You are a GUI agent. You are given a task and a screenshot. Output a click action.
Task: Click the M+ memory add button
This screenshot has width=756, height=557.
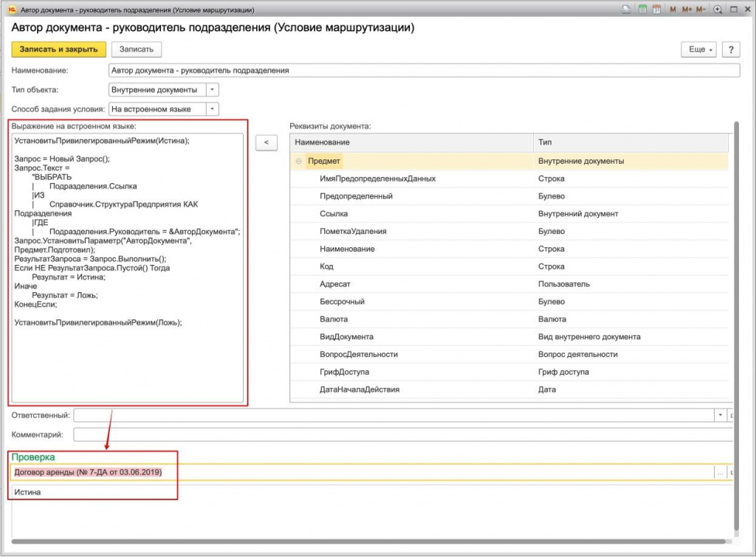point(687,10)
